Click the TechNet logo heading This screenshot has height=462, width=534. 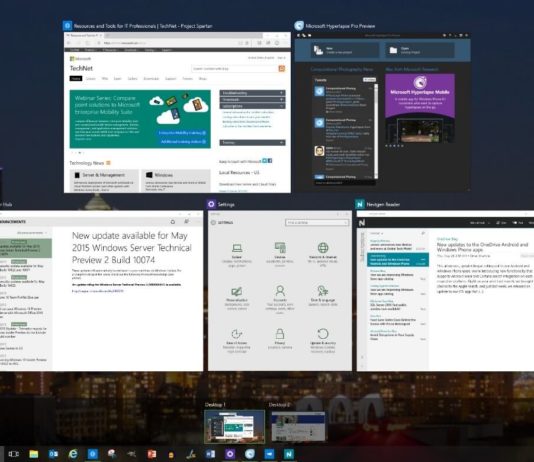81,68
